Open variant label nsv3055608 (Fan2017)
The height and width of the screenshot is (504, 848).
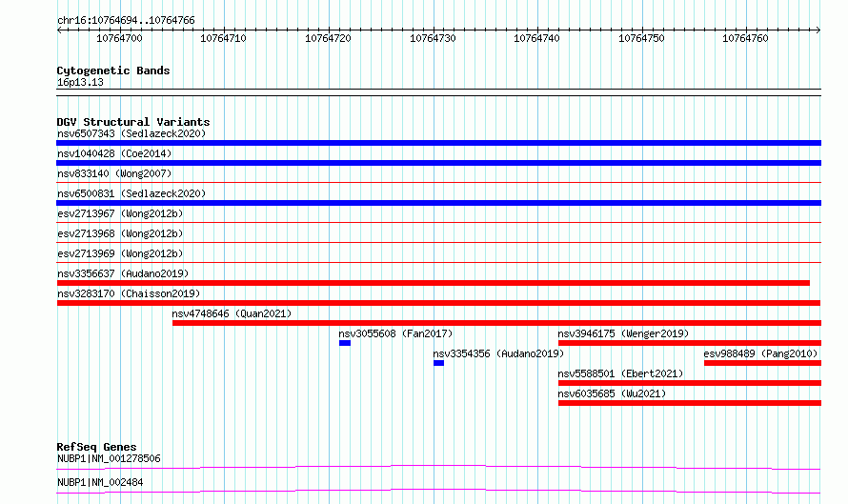(x=395, y=333)
